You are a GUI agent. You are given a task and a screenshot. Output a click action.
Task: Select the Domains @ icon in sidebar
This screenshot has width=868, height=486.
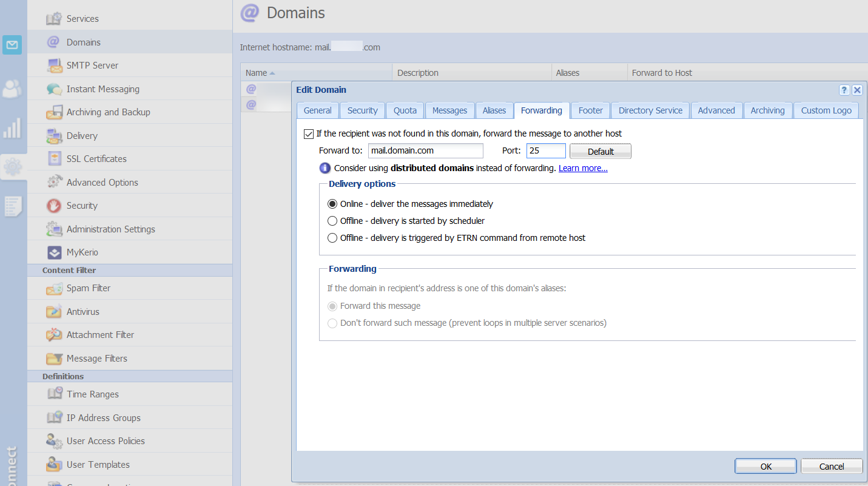pos(54,42)
